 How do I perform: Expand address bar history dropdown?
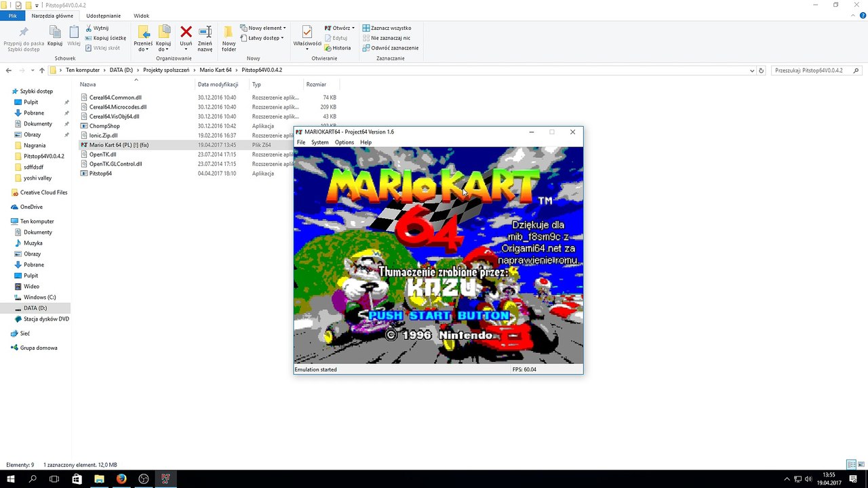pyautogui.click(x=751, y=70)
